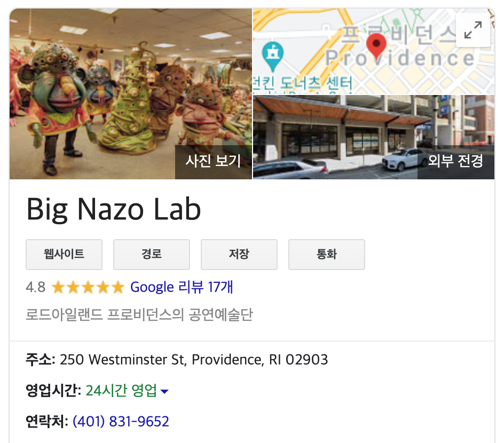Dial the (401) 831-9652 phone link
Viewport: 504px width, 443px height.
click(121, 422)
